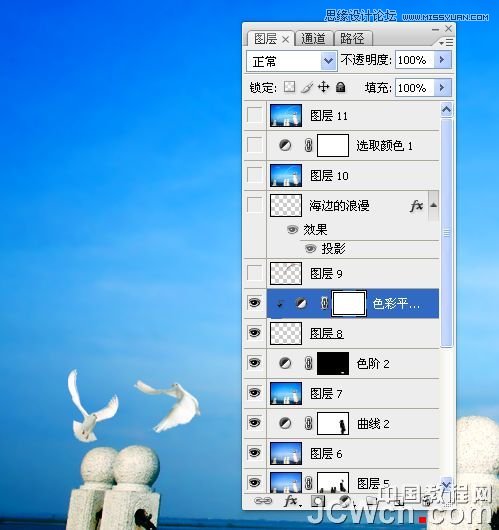The width and height of the screenshot is (499, 530).
Task: Click the adjustment icon of 选取颜色 1 layer
Action: 285,146
